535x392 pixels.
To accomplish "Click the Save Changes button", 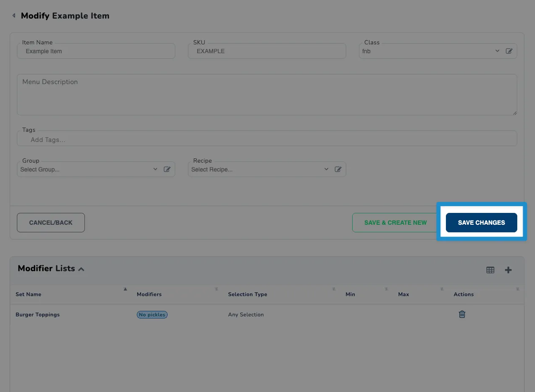I will click(x=481, y=223).
